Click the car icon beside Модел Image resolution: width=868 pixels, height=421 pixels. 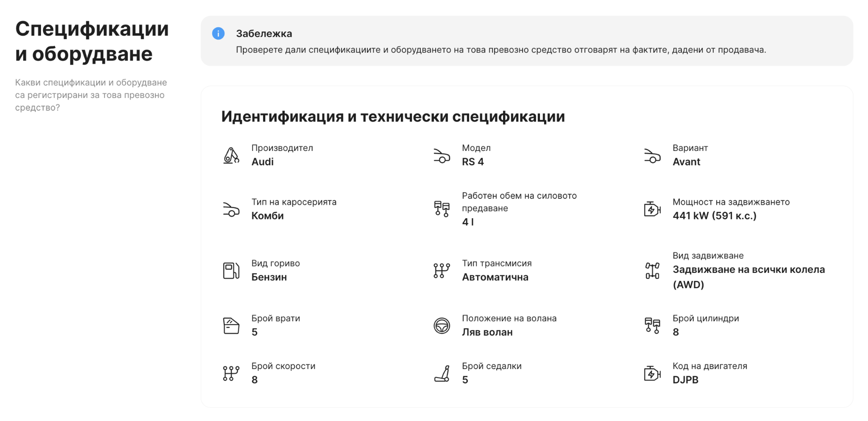442,156
